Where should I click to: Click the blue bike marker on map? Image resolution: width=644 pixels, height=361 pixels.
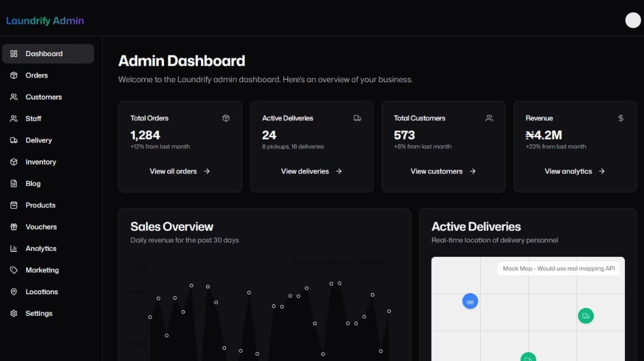pyautogui.click(x=470, y=301)
